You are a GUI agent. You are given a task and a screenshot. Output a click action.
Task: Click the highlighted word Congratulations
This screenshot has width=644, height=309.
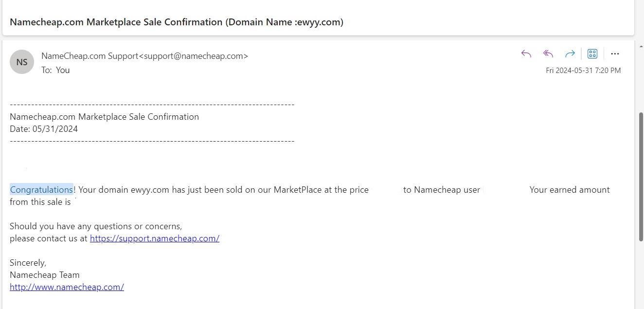pyautogui.click(x=41, y=190)
